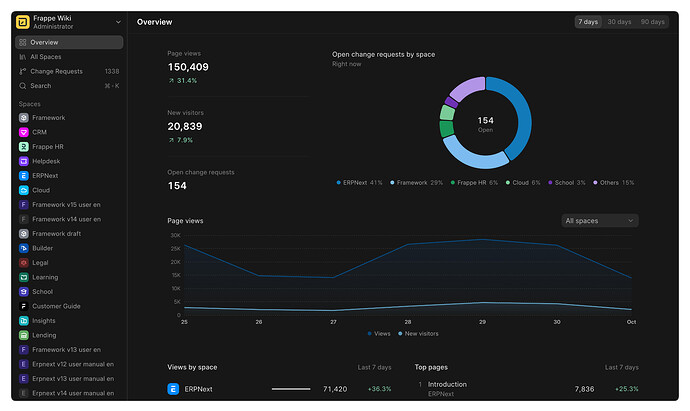Open the Helpdesk space link
The image size is (690, 411).
pyautogui.click(x=46, y=161)
